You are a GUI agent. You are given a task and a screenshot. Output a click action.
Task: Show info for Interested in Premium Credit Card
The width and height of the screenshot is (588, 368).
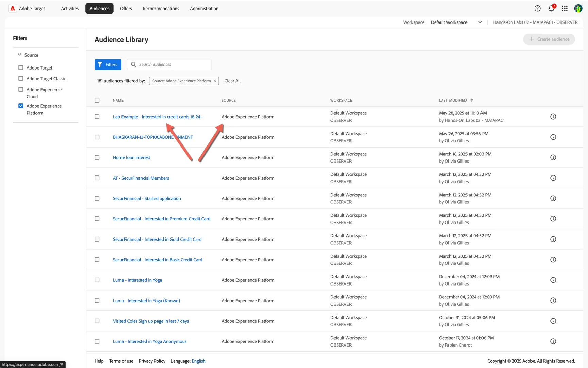coord(553,219)
